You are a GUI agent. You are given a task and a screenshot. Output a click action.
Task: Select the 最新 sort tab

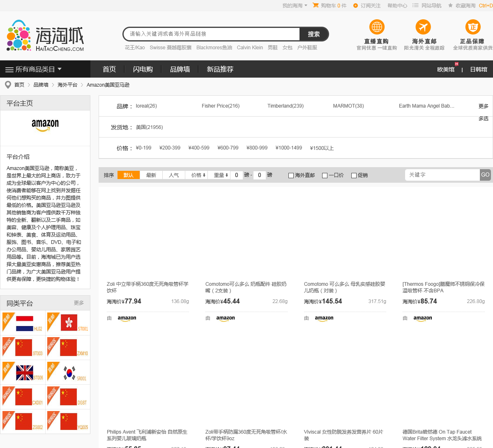pyautogui.click(x=151, y=175)
